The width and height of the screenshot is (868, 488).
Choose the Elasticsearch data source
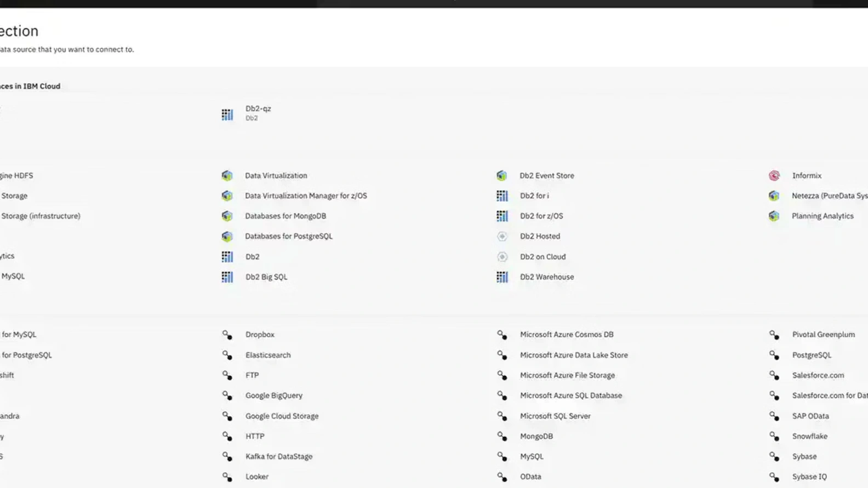267,355
